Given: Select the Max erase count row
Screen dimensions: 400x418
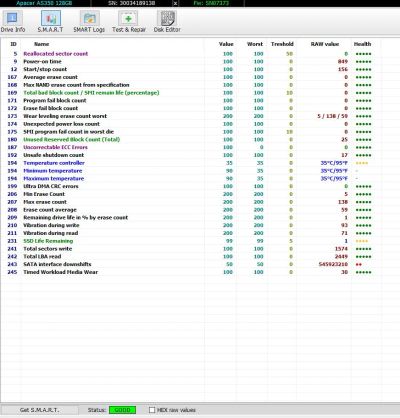Looking at the screenshot, I should pos(190,202).
